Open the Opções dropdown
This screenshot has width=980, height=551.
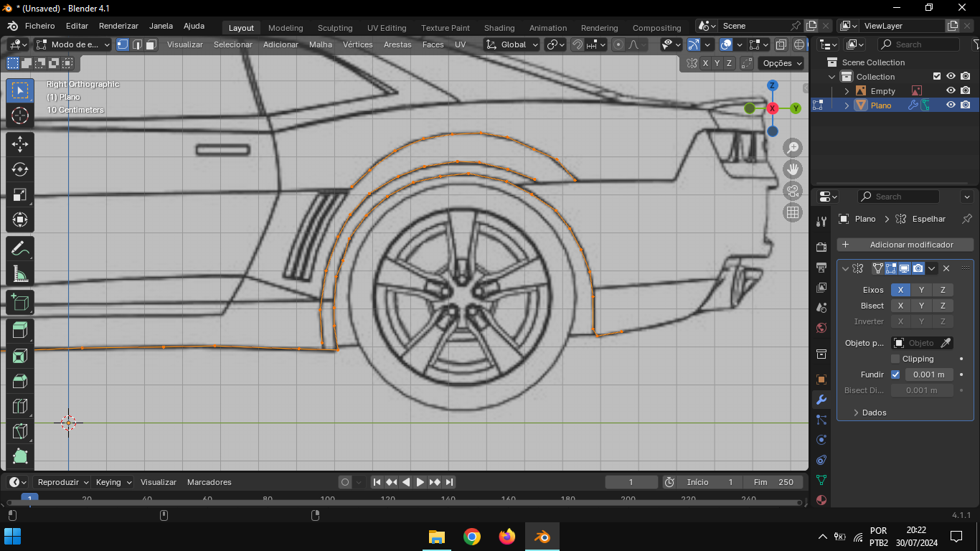[x=782, y=63]
